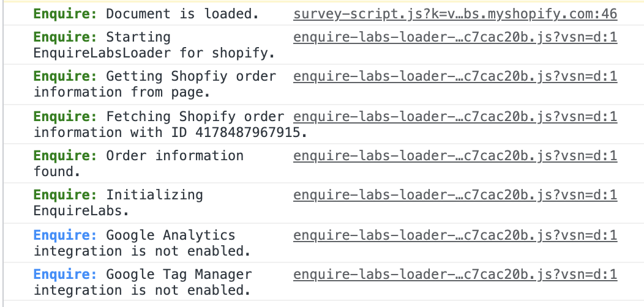Open source link for Initializing EnquireLabs message
This screenshot has height=307, width=644.
(x=455, y=194)
